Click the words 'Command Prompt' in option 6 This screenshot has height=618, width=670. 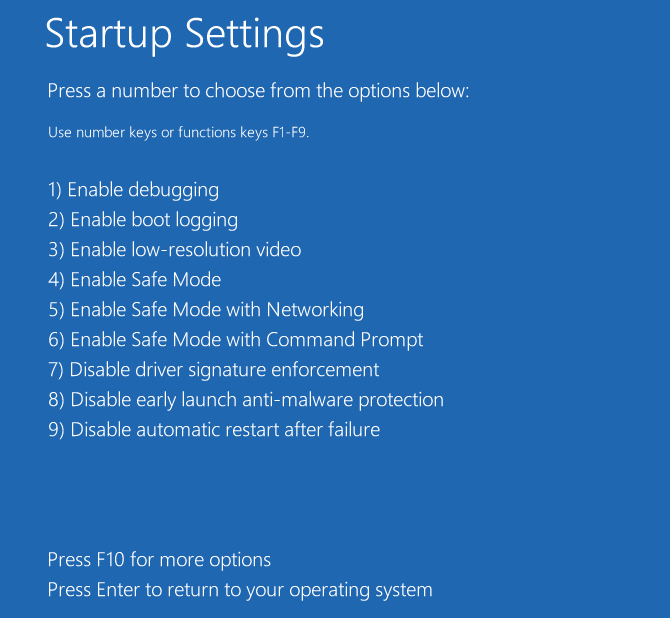coord(345,340)
